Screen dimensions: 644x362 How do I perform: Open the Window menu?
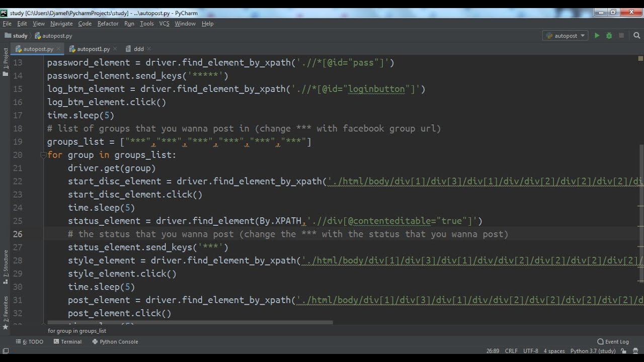pos(185,24)
